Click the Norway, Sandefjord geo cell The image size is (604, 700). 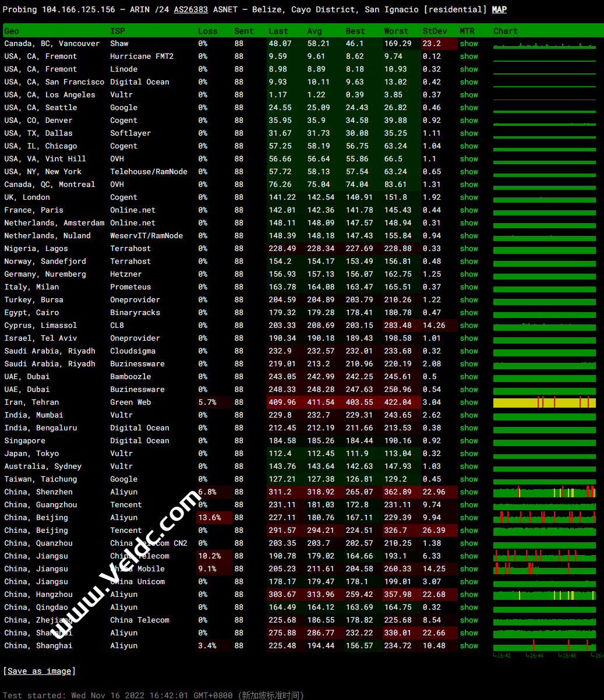(x=45, y=261)
